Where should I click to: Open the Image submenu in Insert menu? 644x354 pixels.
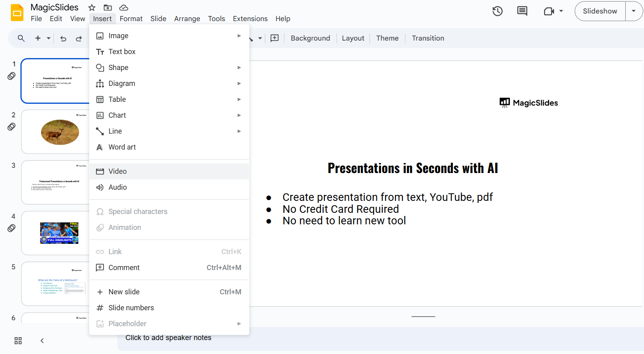pos(118,36)
